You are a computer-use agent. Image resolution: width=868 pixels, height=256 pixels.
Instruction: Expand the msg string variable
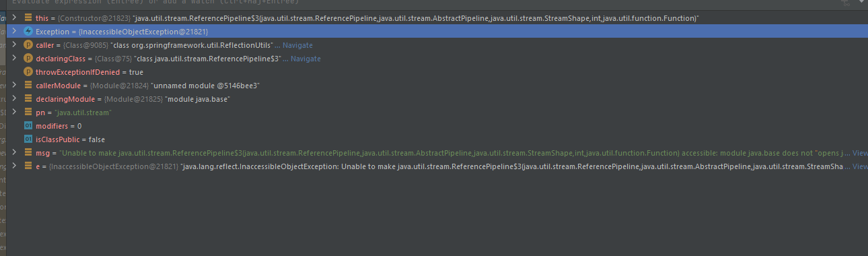click(14, 153)
